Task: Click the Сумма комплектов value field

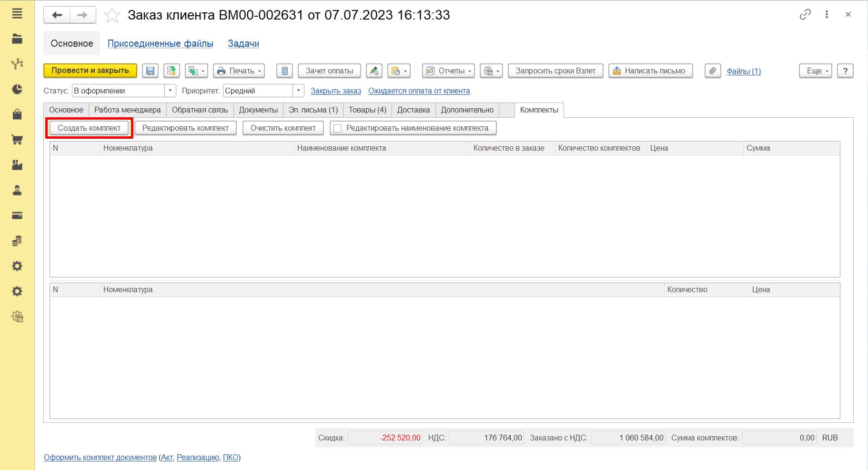Action: coord(779,438)
